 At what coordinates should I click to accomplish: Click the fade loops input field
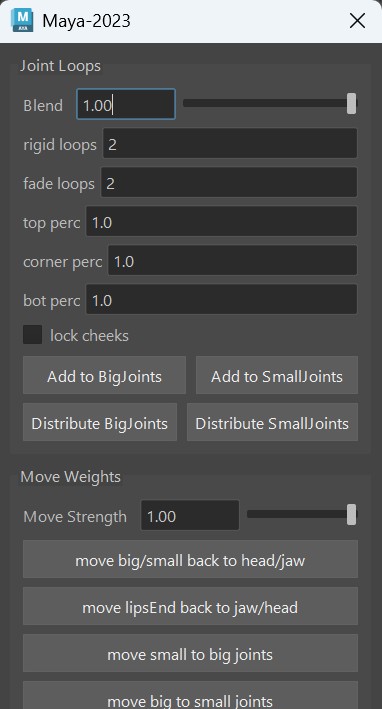229,182
